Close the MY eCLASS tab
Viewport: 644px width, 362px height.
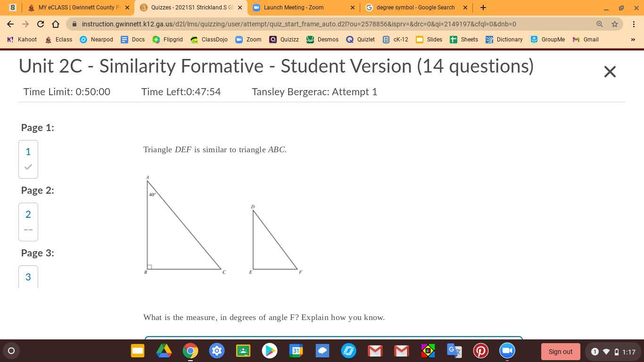[x=127, y=8]
